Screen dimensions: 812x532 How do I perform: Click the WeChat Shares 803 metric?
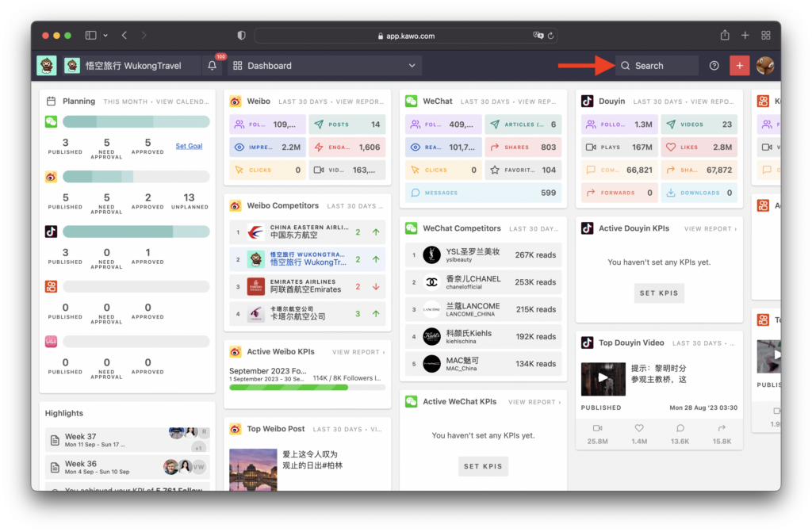point(523,147)
